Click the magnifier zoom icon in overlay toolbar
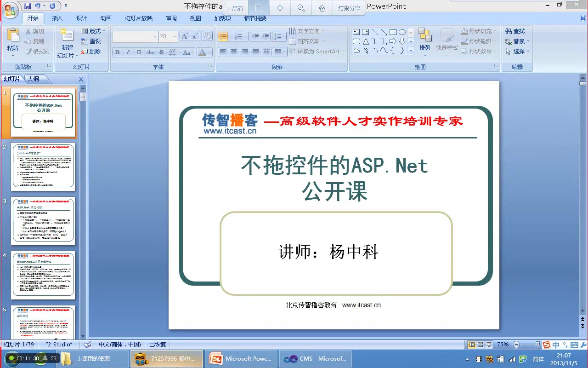The image size is (588, 368). [x=301, y=8]
